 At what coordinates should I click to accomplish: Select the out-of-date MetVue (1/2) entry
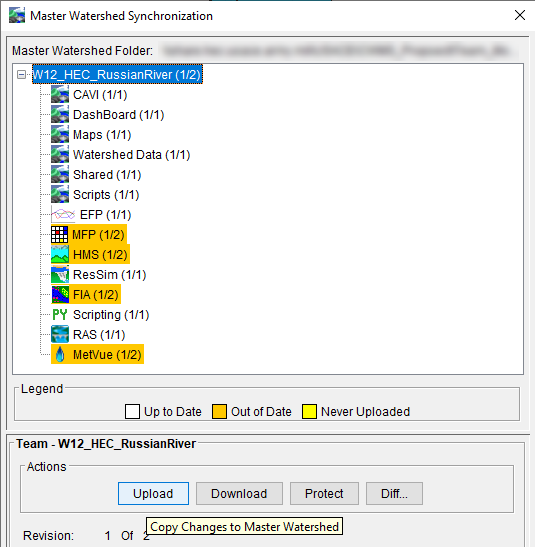107,354
